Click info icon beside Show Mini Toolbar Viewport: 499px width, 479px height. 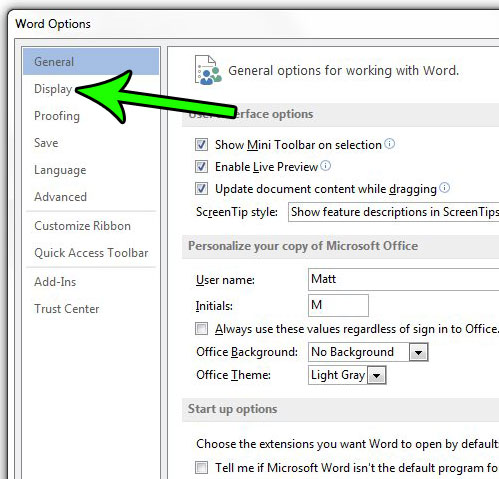[x=389, y=144]
